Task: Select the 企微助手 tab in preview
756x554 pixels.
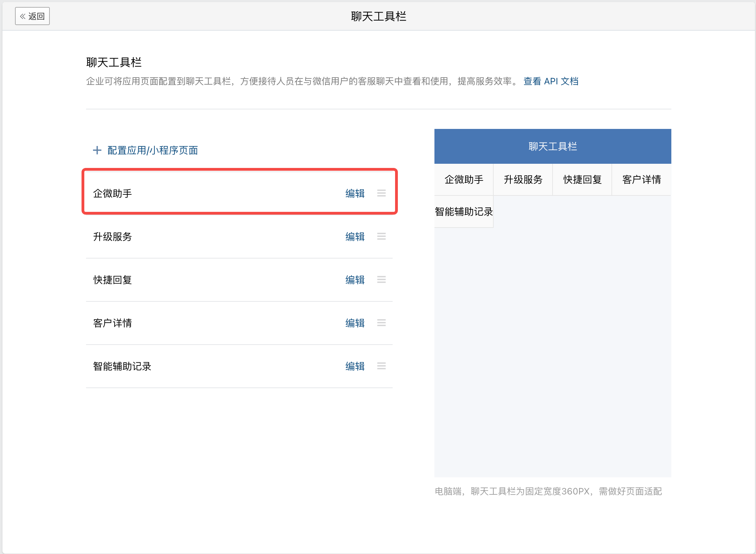Action: tap(464, 179)
